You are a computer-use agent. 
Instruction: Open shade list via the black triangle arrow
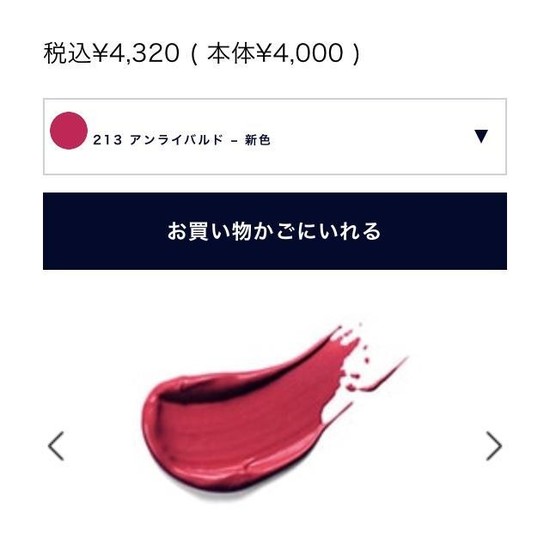(481, 136)
